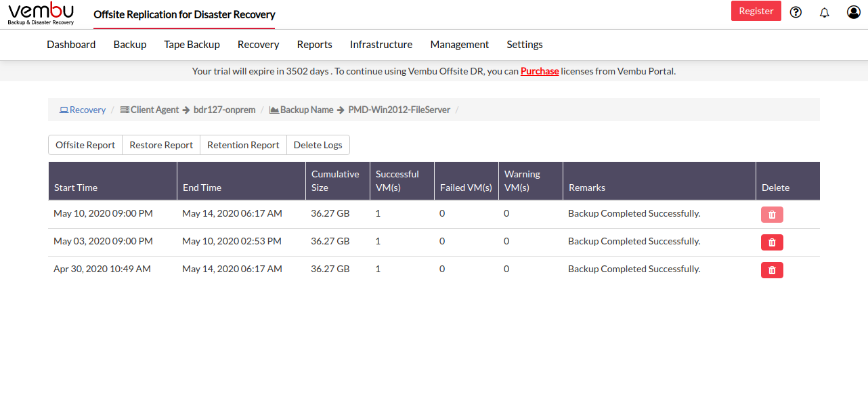Image resolution: width=868 pixels, height=413 pixels.
Task: Delete the May 10, 2020 09:00 PM backup
Action: [x=772, y=215]
